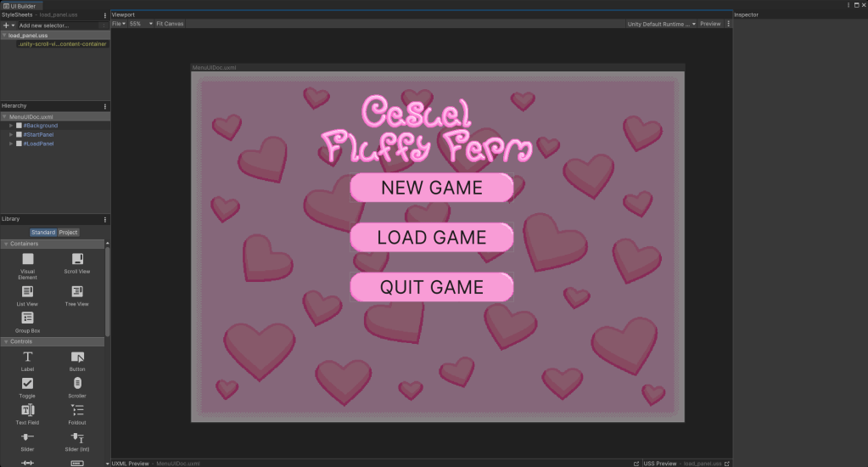Collapse the Containers library section

[6, 244]
